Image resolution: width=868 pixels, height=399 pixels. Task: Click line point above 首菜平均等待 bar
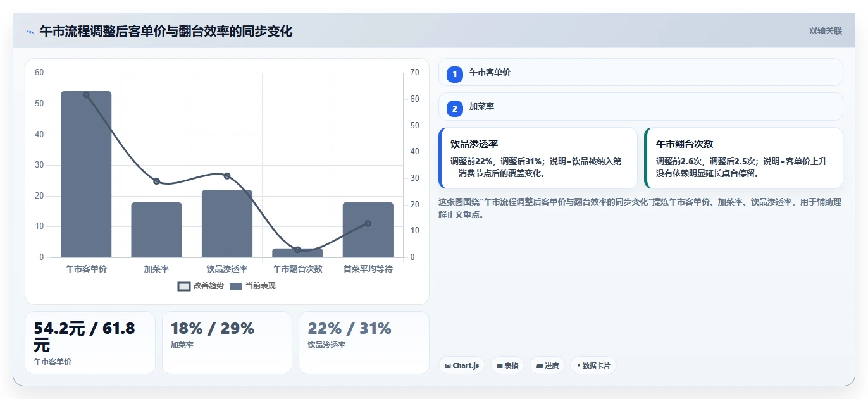368,223
